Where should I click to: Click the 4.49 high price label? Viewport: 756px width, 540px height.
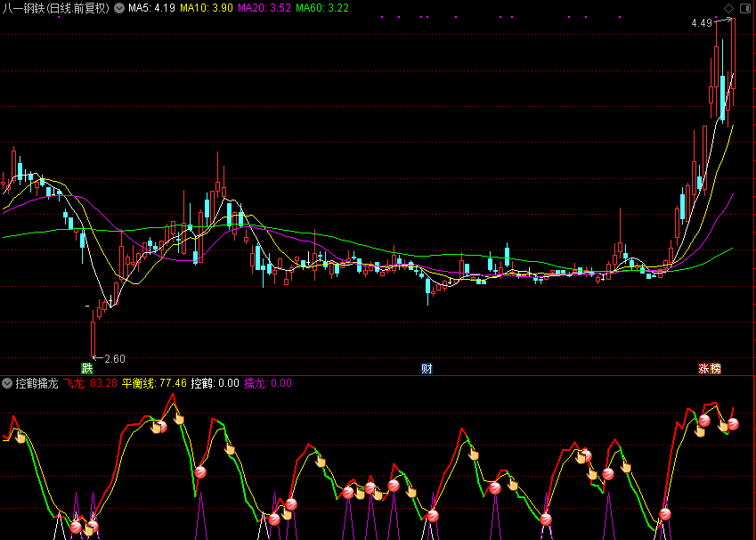pyautogui.click(x=702, y=23)
